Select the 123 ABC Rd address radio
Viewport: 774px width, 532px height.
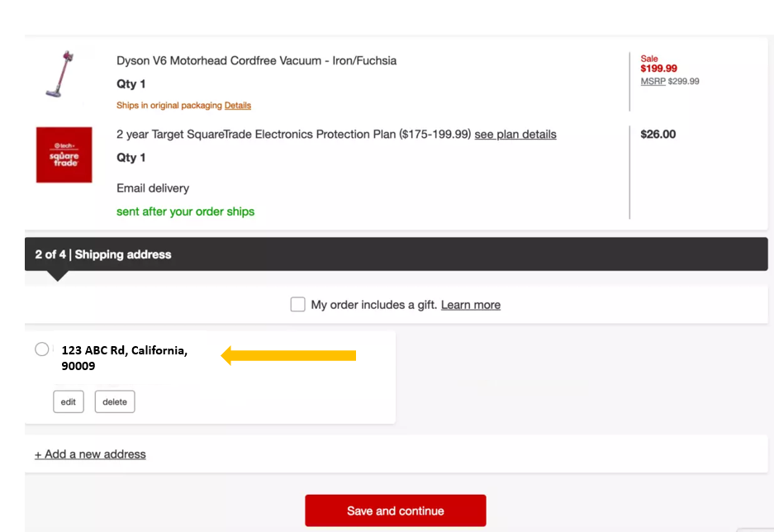click(x=42, y=349)
